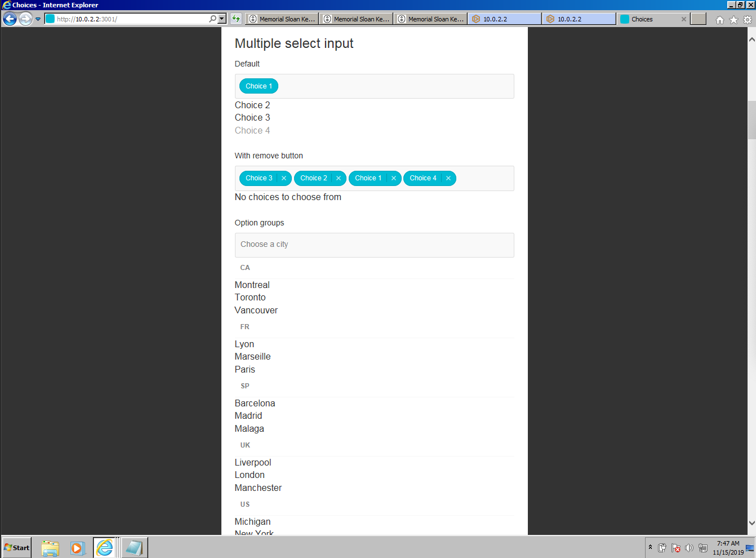Open a new blank tab
The width and height of the screenshot is (756, 558).
(699, 19)
